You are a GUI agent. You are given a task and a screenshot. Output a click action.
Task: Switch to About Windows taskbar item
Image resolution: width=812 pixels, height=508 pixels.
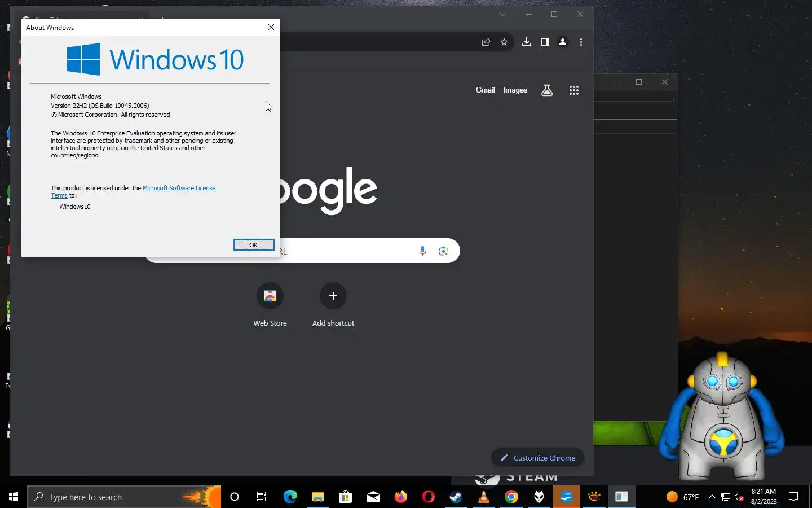click(621, 497)
